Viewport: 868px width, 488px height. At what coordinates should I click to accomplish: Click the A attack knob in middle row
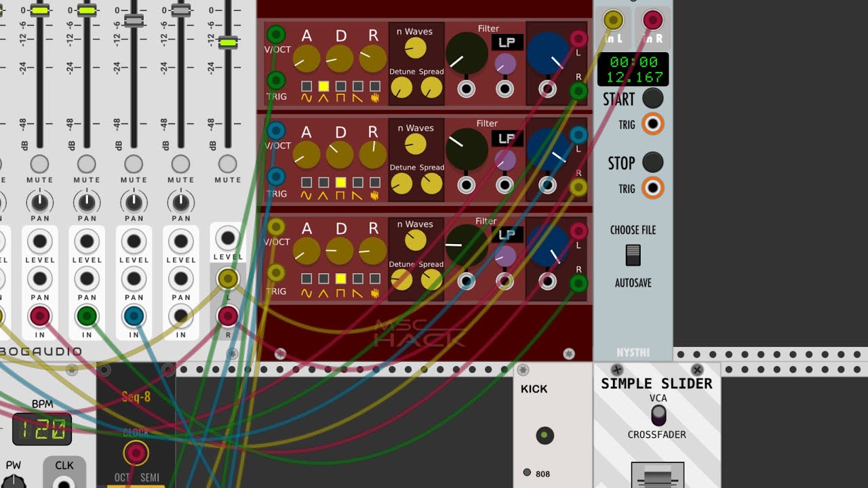pos(307,156)
